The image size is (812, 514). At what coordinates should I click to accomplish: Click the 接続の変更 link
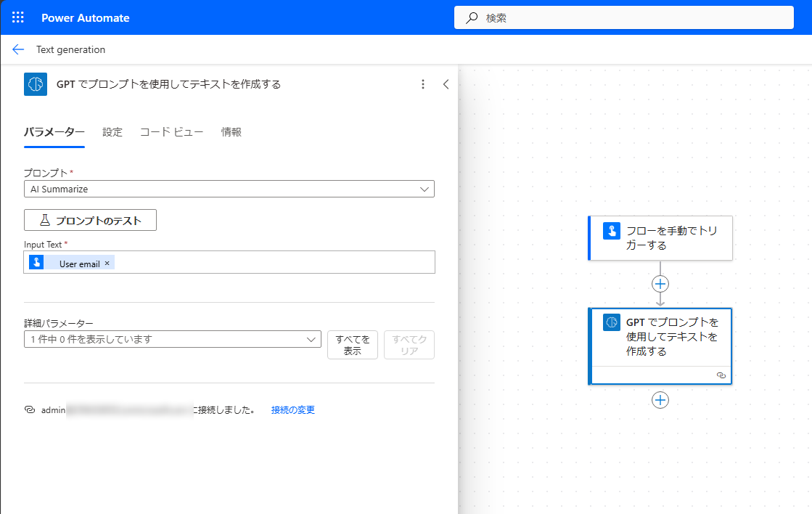click(x=293, y=410)
